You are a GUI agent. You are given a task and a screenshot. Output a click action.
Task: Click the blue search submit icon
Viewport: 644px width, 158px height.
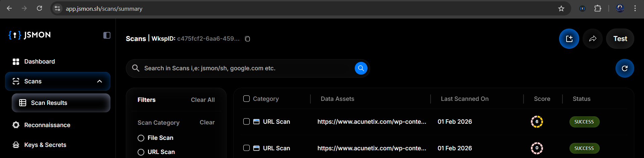coord(361,68)
